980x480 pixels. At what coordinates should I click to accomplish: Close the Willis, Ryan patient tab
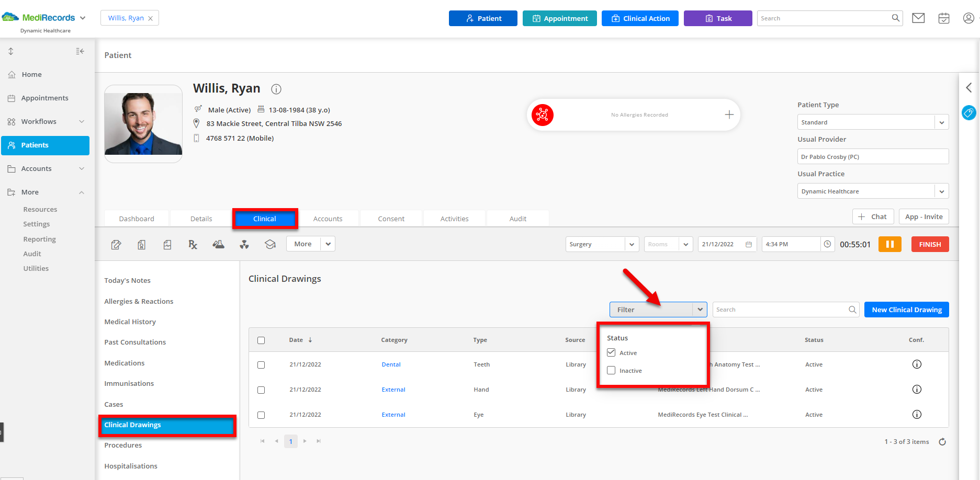pos(151,18)
